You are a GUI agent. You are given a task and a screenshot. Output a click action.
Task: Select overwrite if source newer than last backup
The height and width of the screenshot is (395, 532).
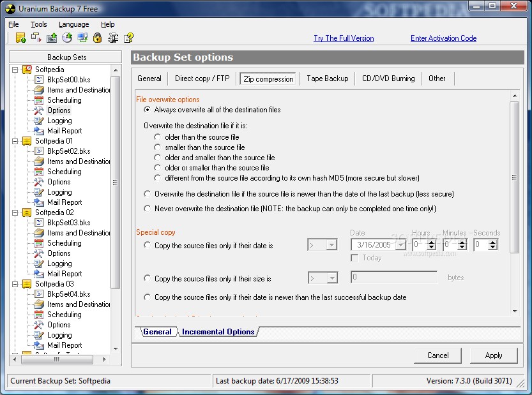pos(147,193)
